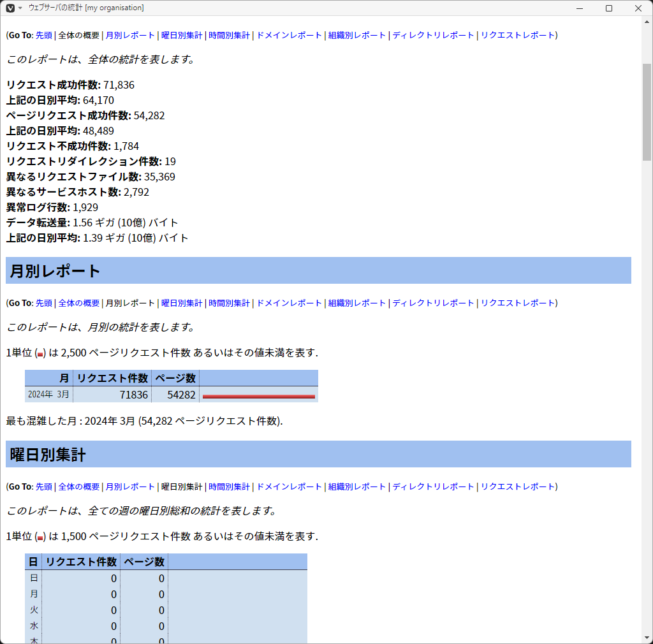Select the 異なるサービスホスト数: 2,792 line
Image resolution: width=653 pixels, height=644 pixels.
[77, 193]
